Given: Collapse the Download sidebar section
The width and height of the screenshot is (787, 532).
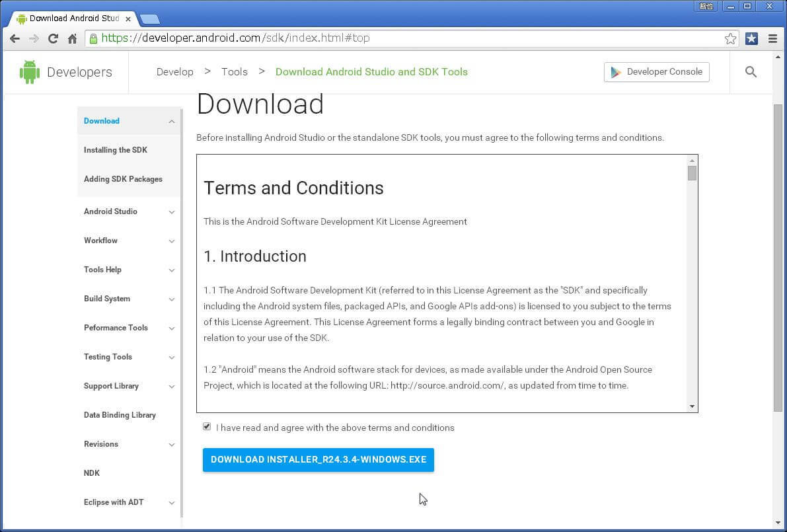Looking at the screenshot, I should (x=171, y=122).
